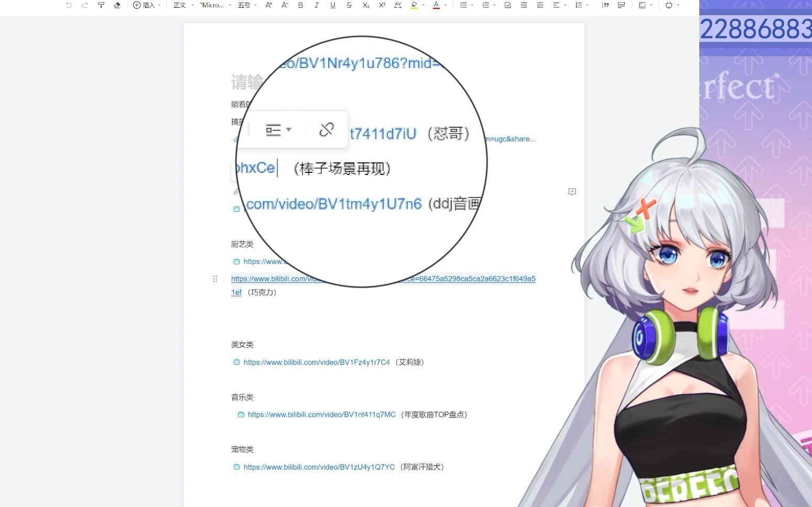This screenshot has height=507, width=812.
Task: Pick the red font color button
Action: [436, 5]
